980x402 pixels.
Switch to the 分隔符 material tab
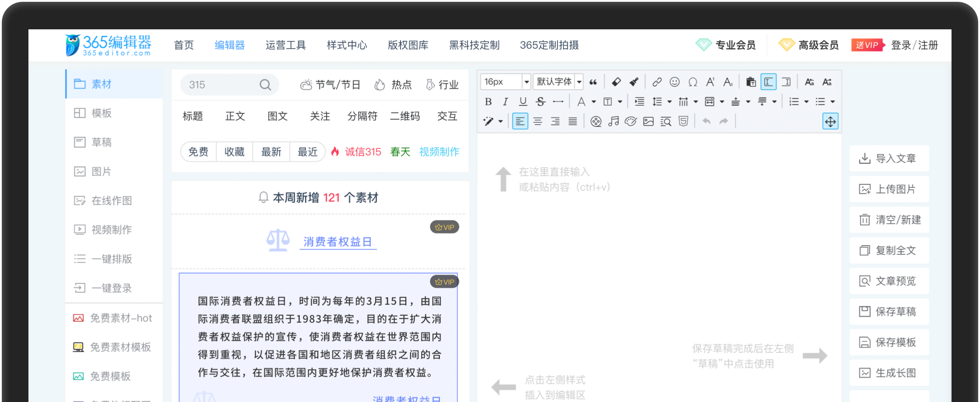point(362,116)
